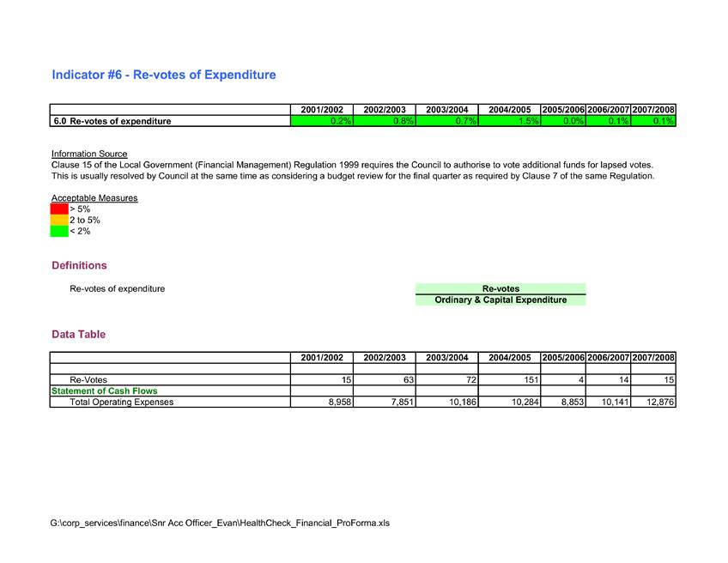728x563 pixels.
Task: Select Total Operating Expenses value 10,186
Action: pyautogui.click(x=447, y=402)
